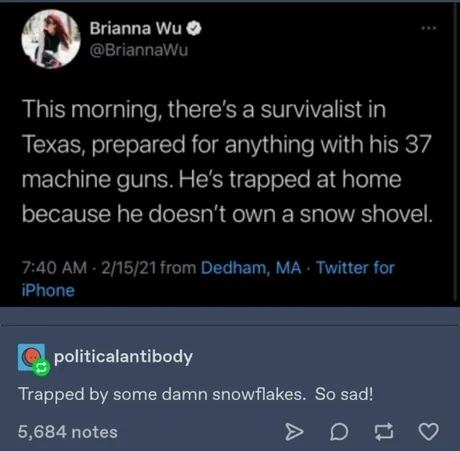Viewport: 460px width, 451px height.
Task: Click the tweet text about the survivalist
Action: coord(227,162)
